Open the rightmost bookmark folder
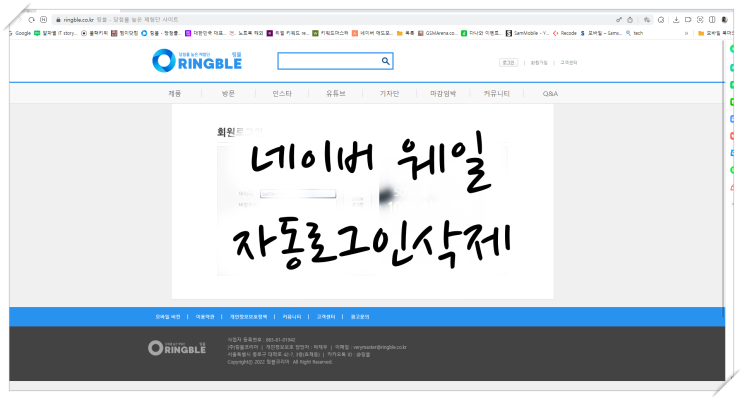Image resolution: width=743 pixels, height=400 pixels. coord(716,33)
